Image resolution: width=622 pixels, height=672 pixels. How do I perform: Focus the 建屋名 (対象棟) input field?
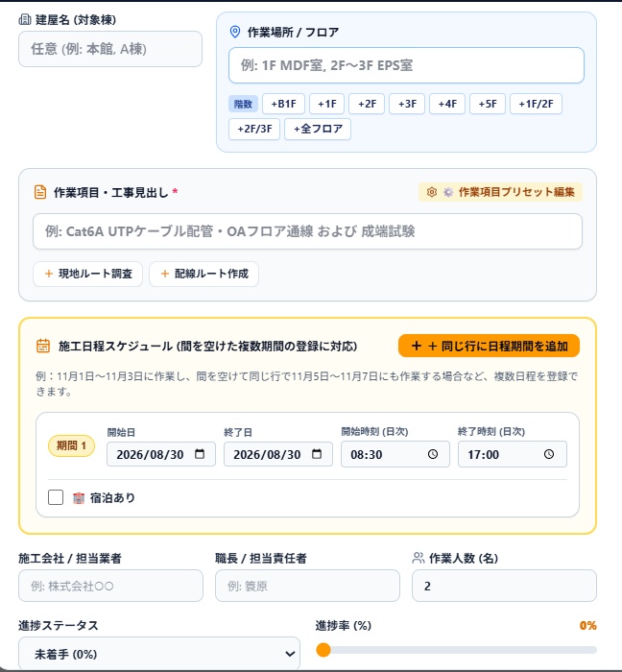coord(110,49)
